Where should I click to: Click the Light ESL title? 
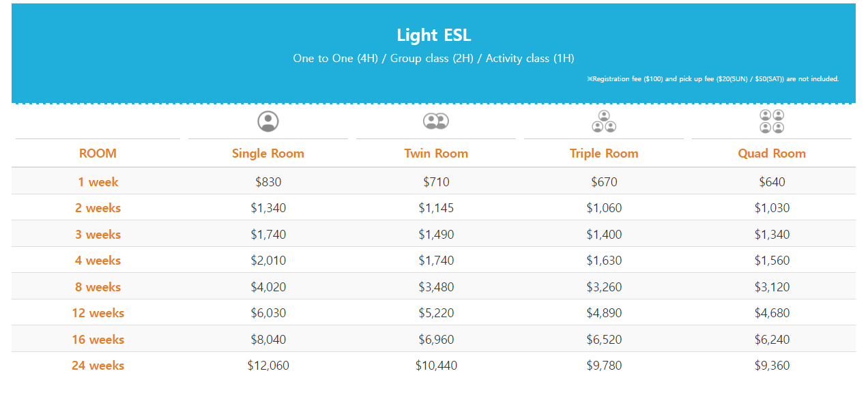click(434, 35)
